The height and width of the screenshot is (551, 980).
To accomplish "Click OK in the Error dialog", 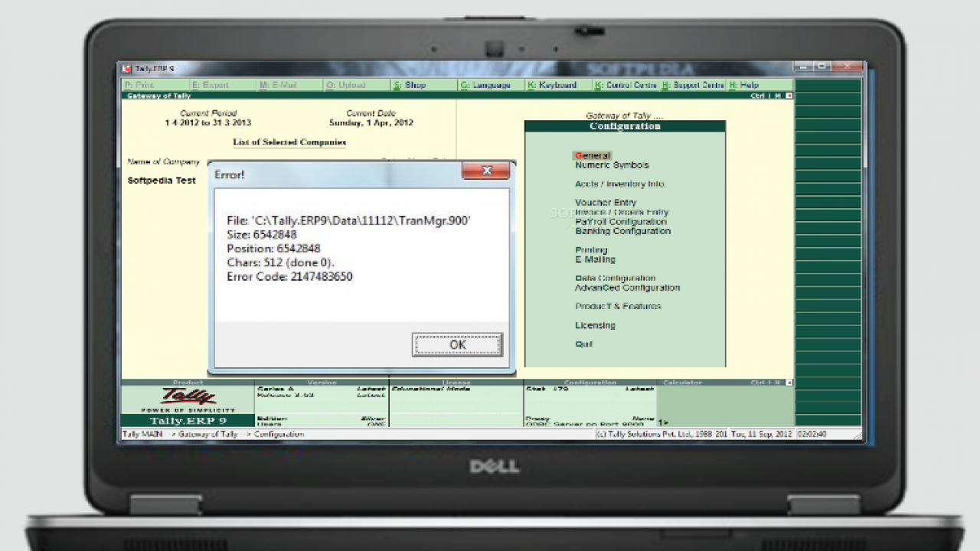I will point(457,344).
